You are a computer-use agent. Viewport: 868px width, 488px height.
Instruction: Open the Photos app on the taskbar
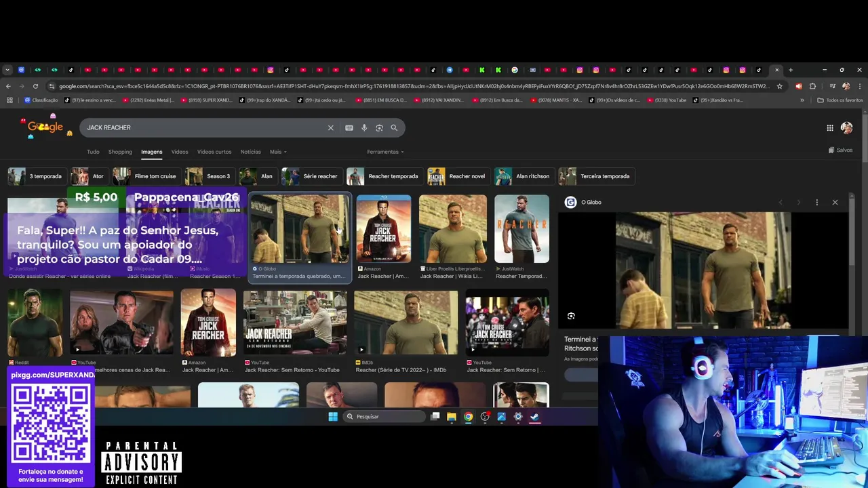(x=502, y=416)
